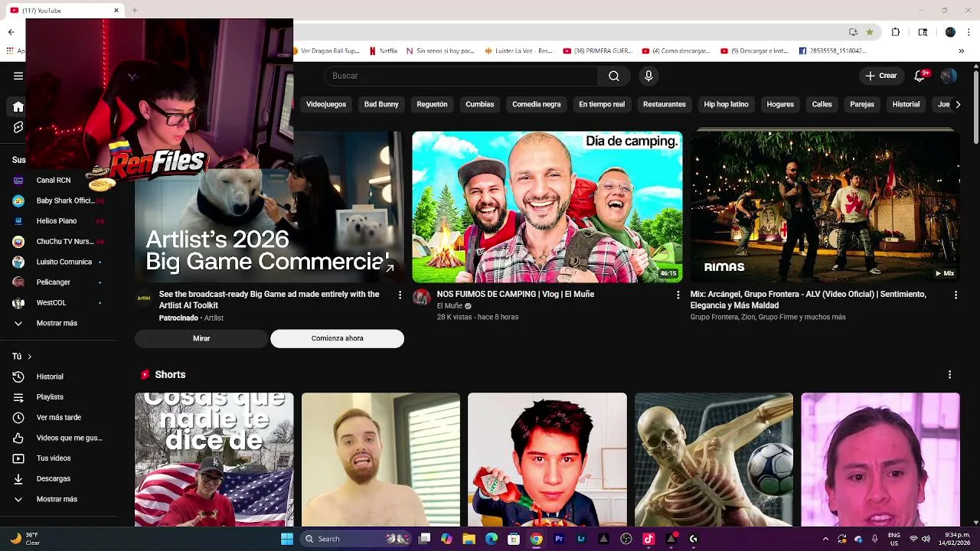
Task: Click the Ver más tarde clock icon
Action: coord(18,417)
